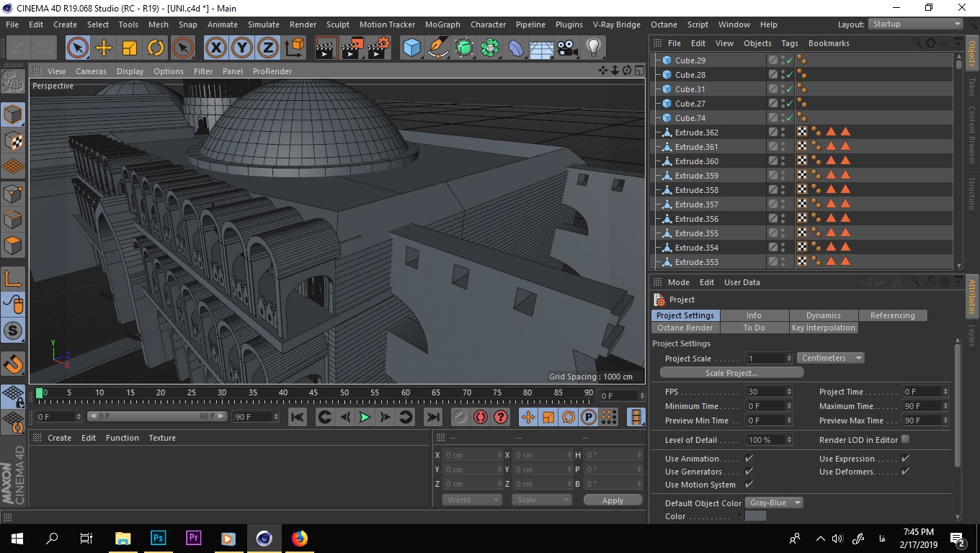Open the Spline Pen tool
The width and height of the screenshot is (980, 553).
click(x=438, y=48)
